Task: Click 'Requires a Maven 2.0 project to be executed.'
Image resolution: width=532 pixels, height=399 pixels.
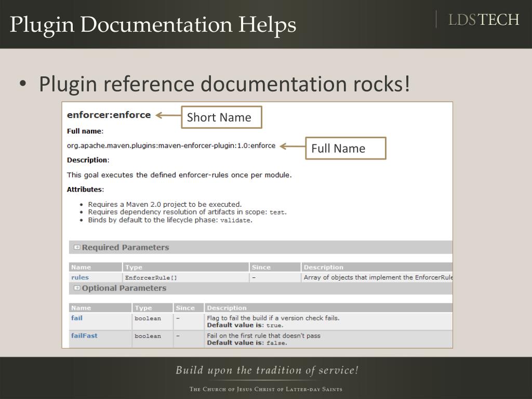Action: 165,204
